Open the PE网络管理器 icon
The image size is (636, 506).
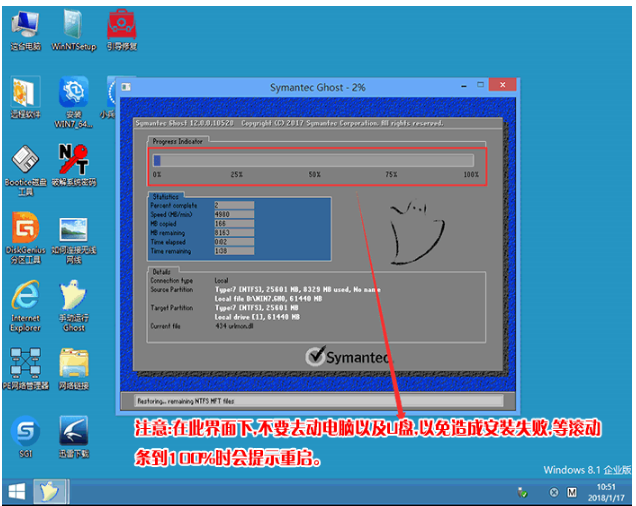25,368
